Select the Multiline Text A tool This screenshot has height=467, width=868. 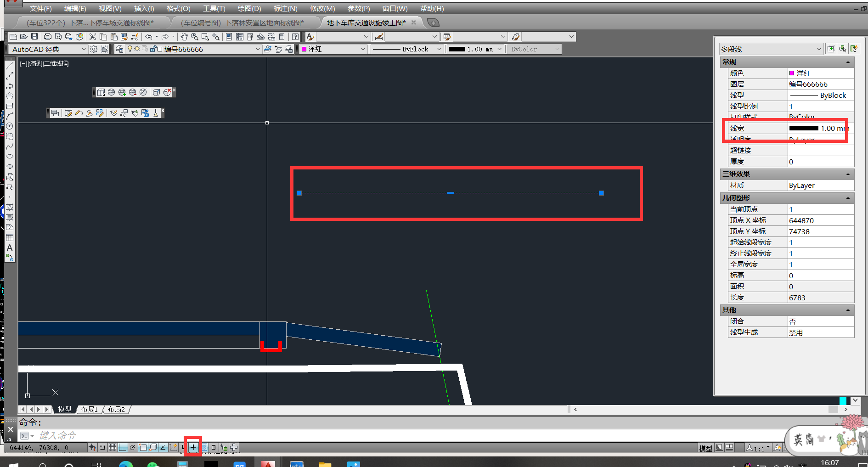click(10, 248)
